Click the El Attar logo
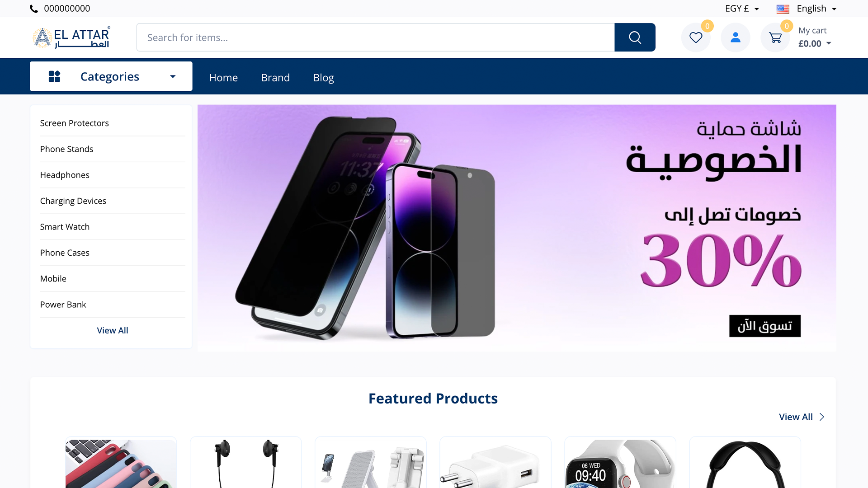The image size is (868, 488). point(71,38)
